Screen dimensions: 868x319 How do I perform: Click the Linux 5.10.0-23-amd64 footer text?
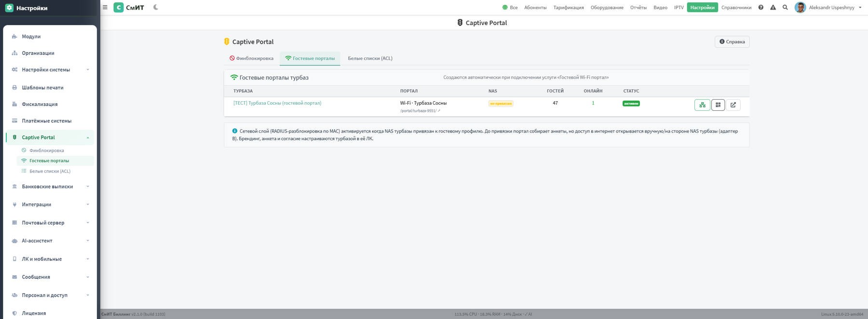(x=842, y=314)
